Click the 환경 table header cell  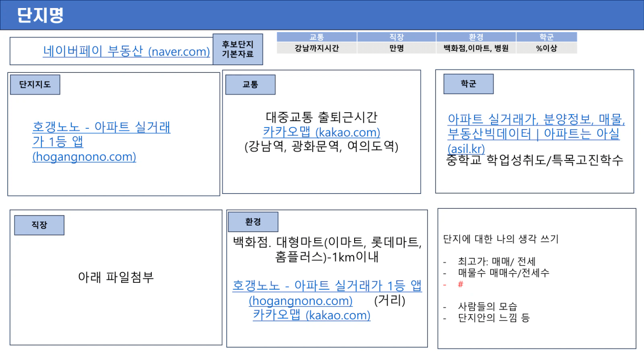[476, 37]
